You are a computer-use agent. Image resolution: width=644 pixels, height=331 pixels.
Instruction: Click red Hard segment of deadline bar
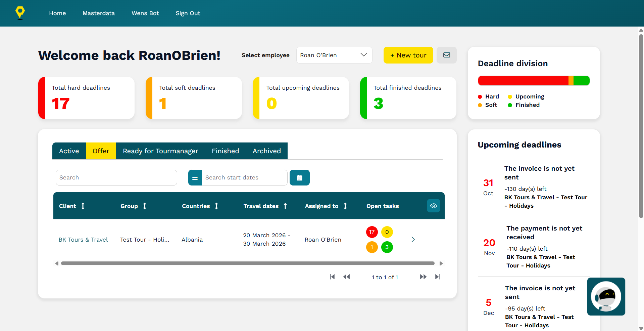pyautogui.click(x=523, y=81)
